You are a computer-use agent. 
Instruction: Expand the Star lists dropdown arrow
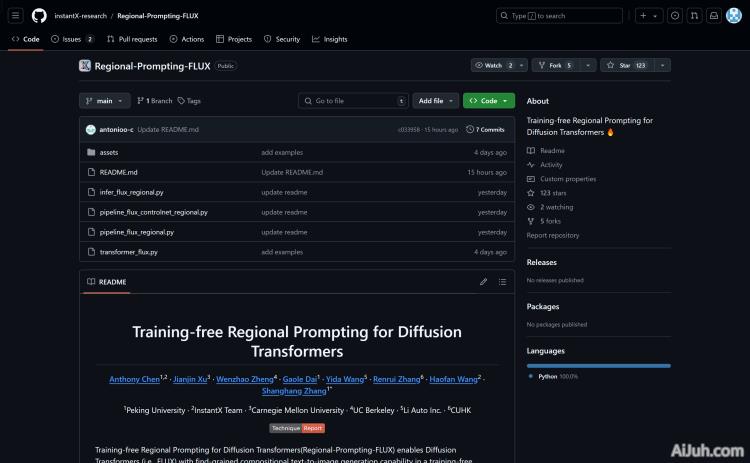point(662,65)
